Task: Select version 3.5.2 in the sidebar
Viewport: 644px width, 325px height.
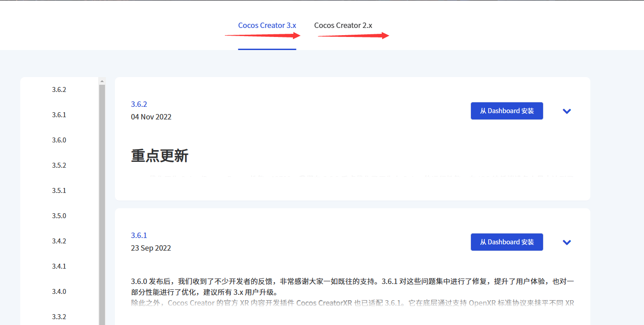Action: point(59,165)
